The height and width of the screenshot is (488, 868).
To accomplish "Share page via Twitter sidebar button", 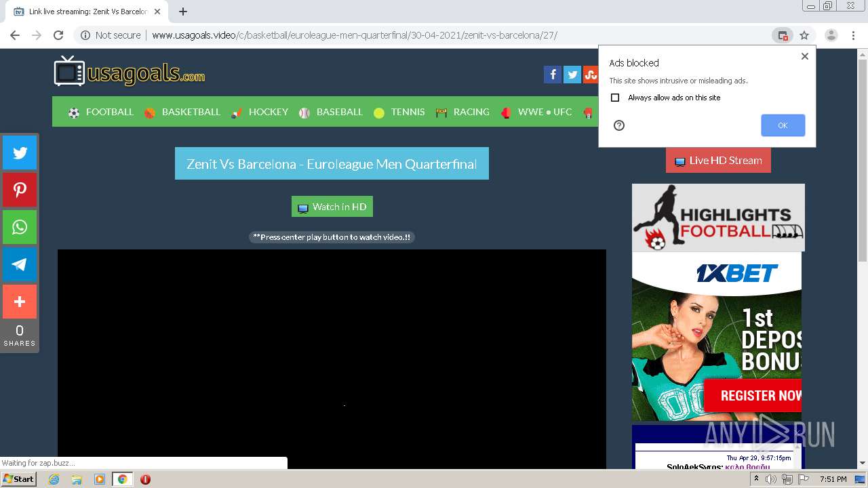I will point(20,152).
